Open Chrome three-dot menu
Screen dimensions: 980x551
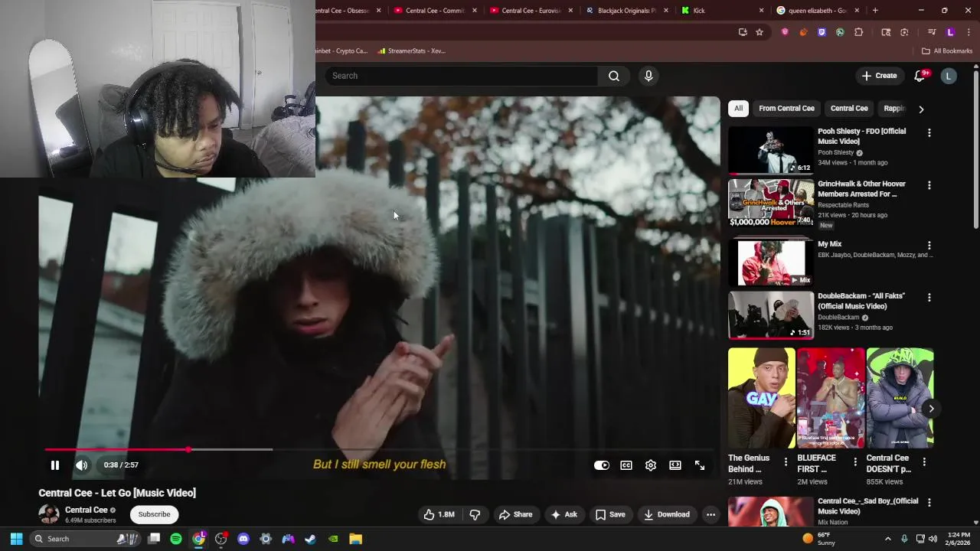pos(969,32)
